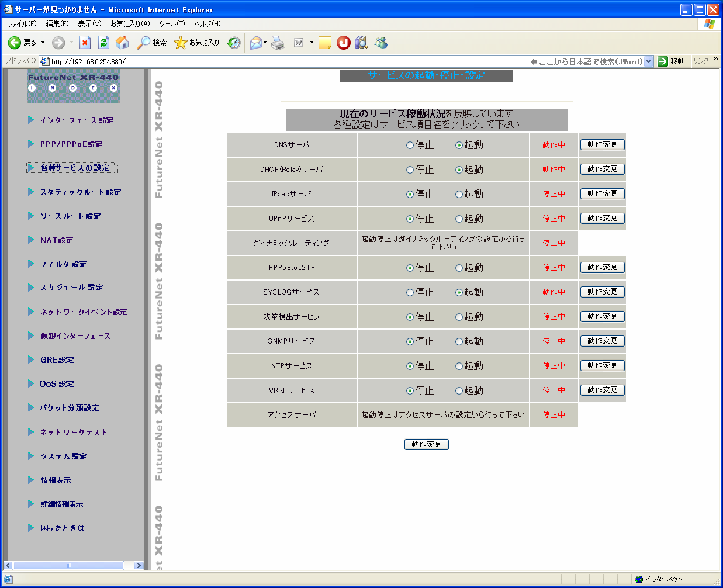Click the Back (戻る) arrow icon
Image resolution: width=723 pixels, height=588 pixels.
pos(14,43)
